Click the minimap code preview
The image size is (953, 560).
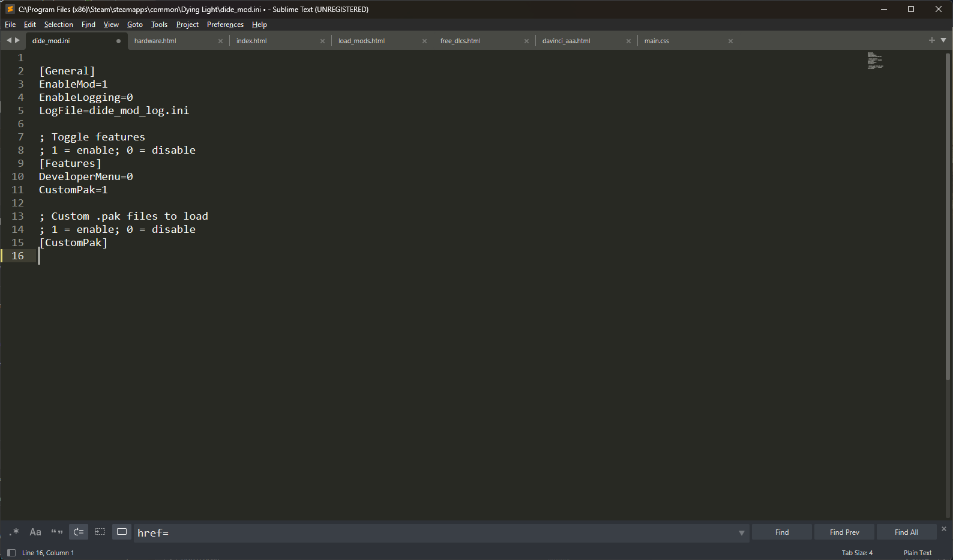875,61
